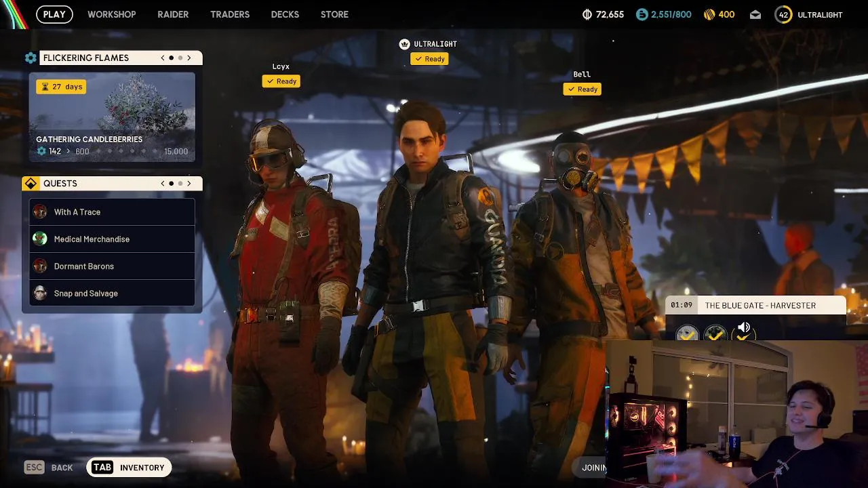The height and width of the screenshot is (488, 868).
Task: Toggle Bell's Ready status badge
Action: pos(582,89)
